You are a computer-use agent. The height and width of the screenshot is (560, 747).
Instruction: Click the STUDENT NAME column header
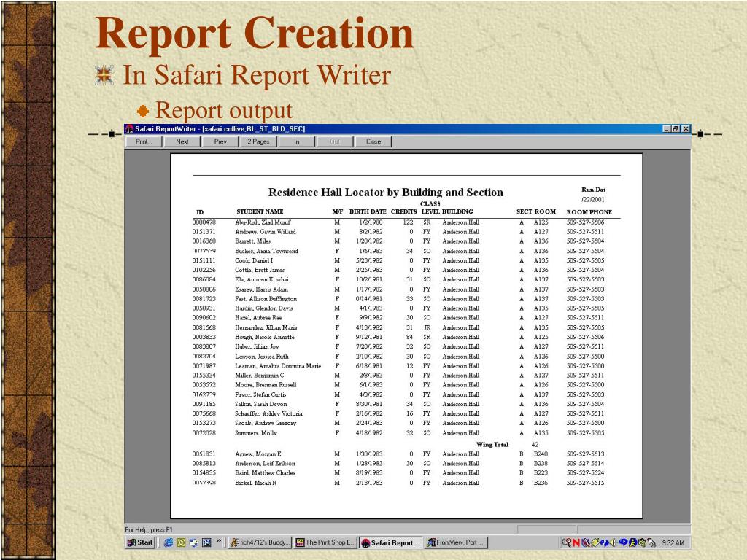(260, 211)
